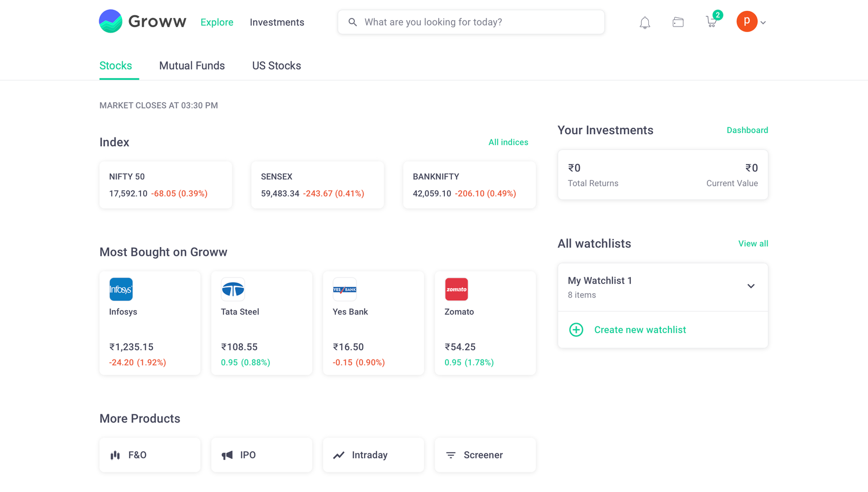
Task: Click View all watchlists link
Action: coord(753,244)
